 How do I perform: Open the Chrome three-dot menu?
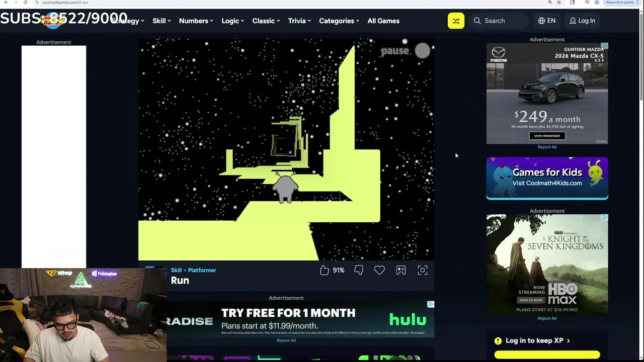[637, 3]
